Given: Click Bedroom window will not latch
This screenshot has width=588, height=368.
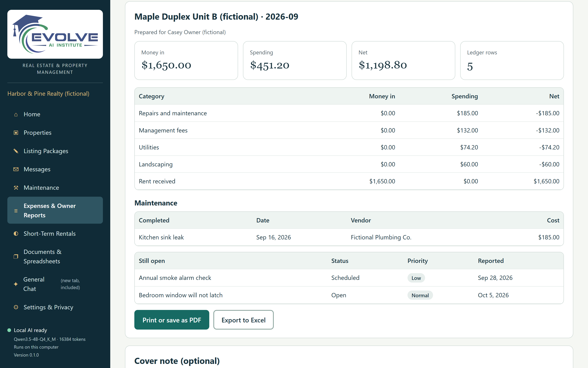Looking at the screenshot, I should click(180, 295).
